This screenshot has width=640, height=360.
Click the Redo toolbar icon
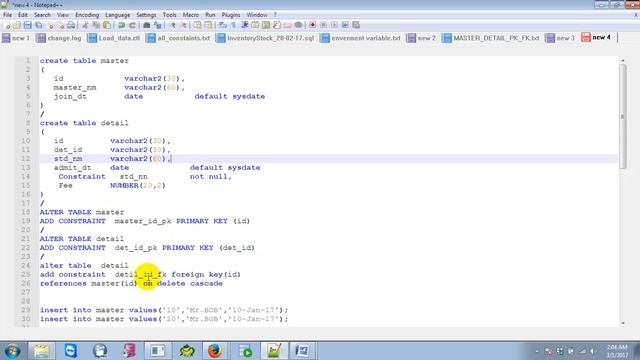(132, 25)
